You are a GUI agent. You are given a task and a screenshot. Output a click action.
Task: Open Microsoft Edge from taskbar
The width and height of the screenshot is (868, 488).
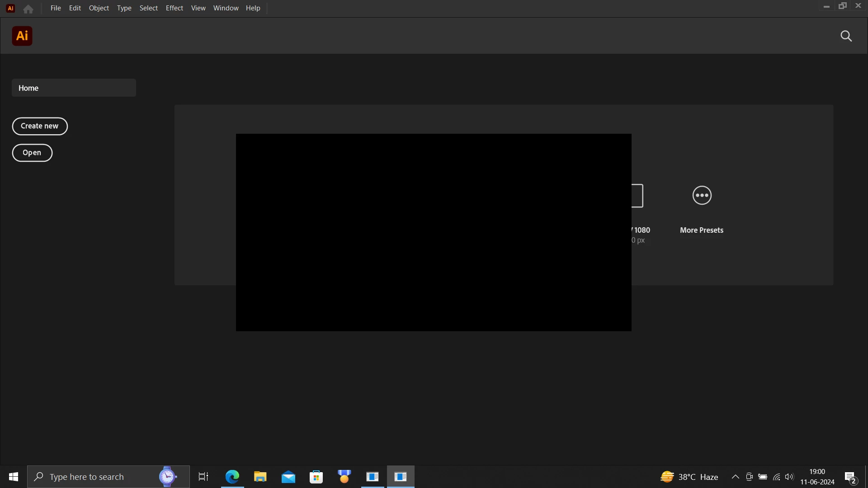click(x=232, y=477)
